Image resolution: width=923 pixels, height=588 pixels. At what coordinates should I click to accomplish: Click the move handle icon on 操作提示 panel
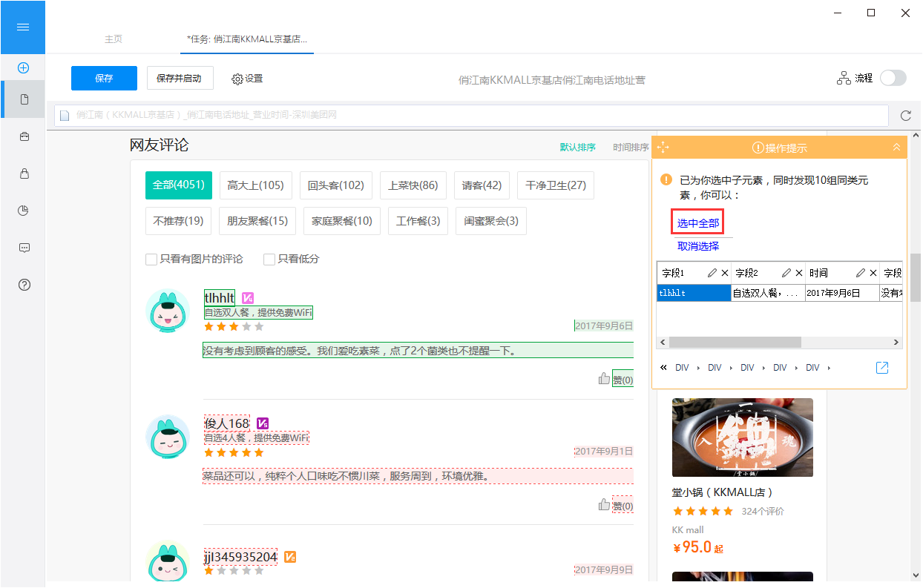(x=663, y=148)
